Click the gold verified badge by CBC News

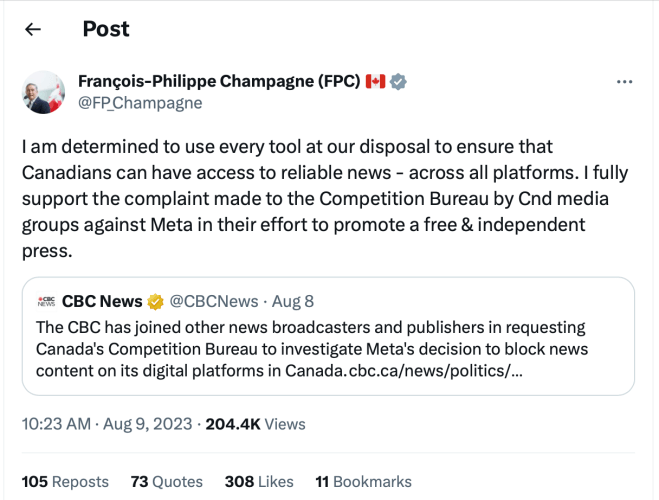(x=157, y=300)
